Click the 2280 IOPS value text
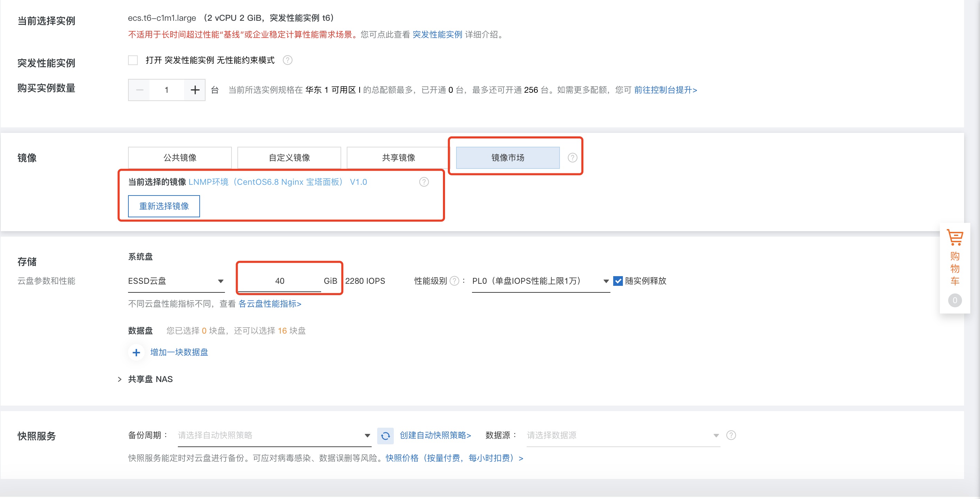This screenshot has height=499, width=980. click(x=365, y=281)
